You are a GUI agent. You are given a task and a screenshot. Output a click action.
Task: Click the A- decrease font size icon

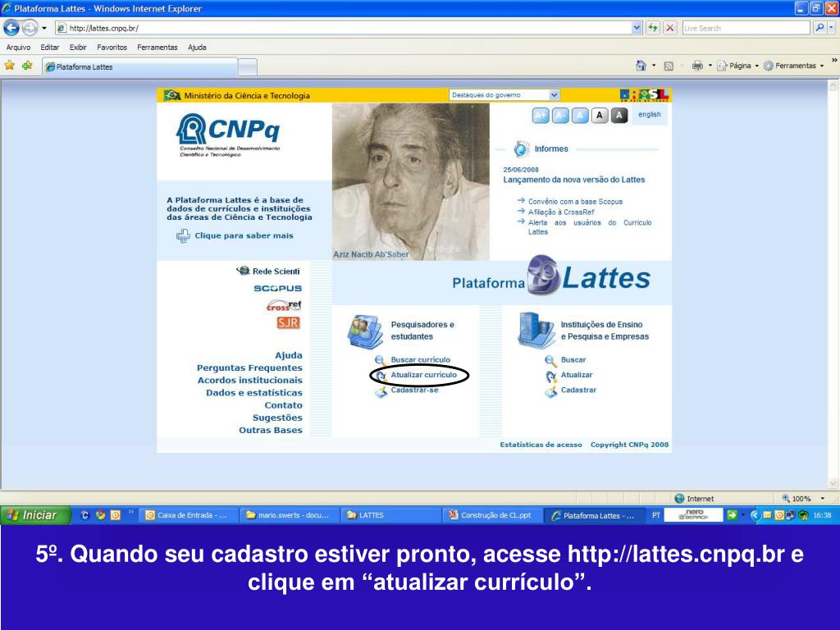pos(560,115)
